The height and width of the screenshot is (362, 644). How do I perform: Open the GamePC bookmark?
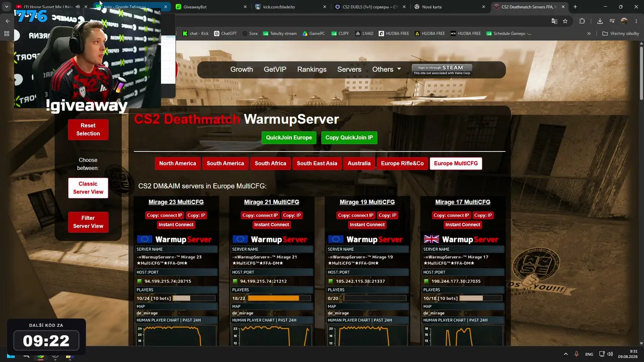313,34
